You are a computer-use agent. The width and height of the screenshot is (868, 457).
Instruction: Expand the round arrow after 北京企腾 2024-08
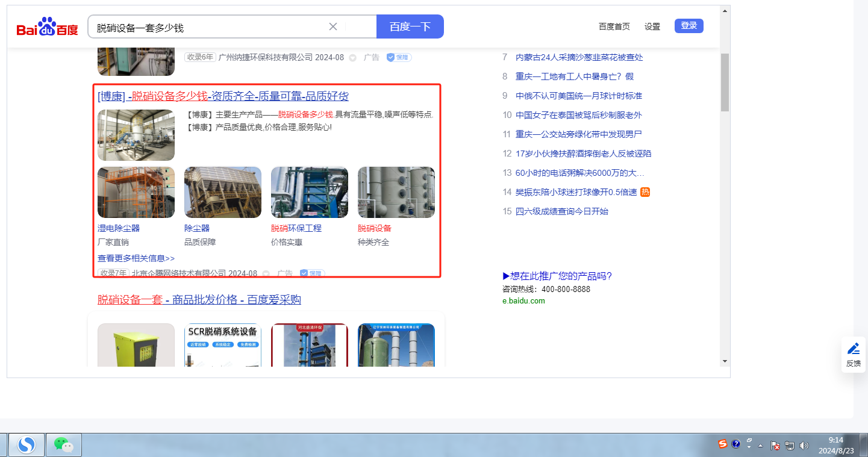click(x=266, y=274)
